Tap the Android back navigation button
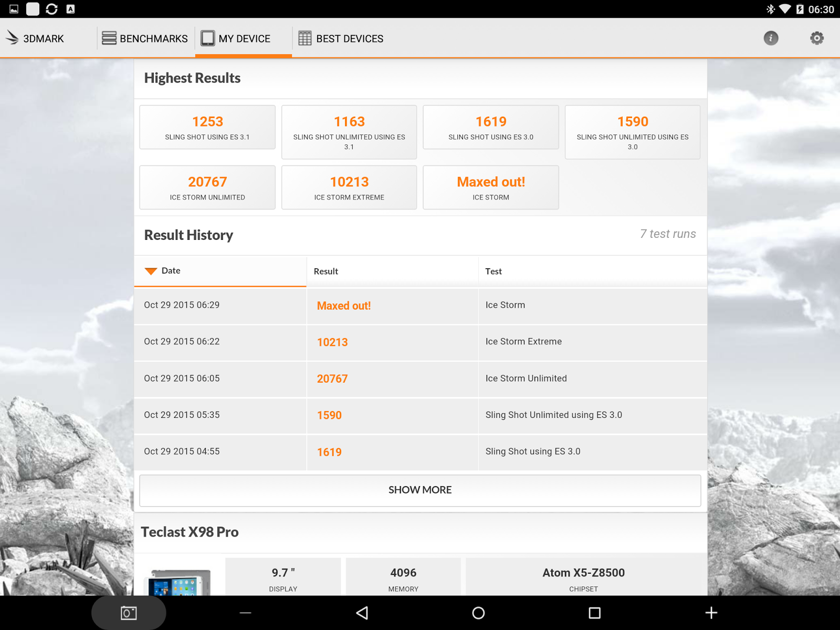The height and width of the screenshot is (630, 840). tap(362, 613)
